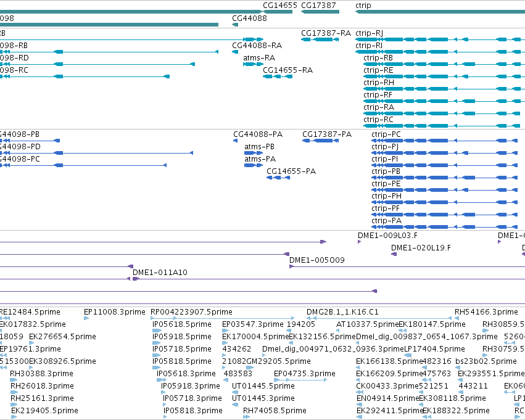Click the ctrip-RC transcript label

[x=378, y=120]
